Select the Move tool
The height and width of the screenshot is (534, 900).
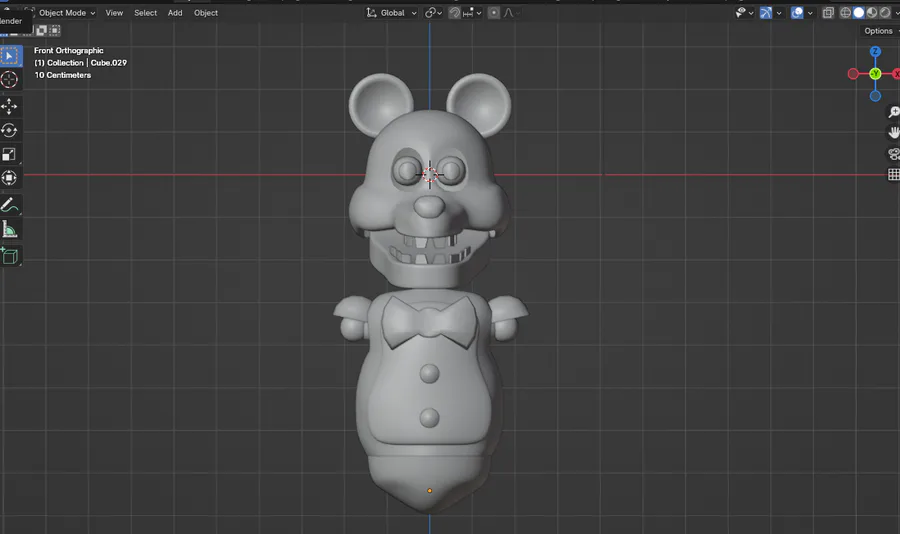click(x=9, y=107)
